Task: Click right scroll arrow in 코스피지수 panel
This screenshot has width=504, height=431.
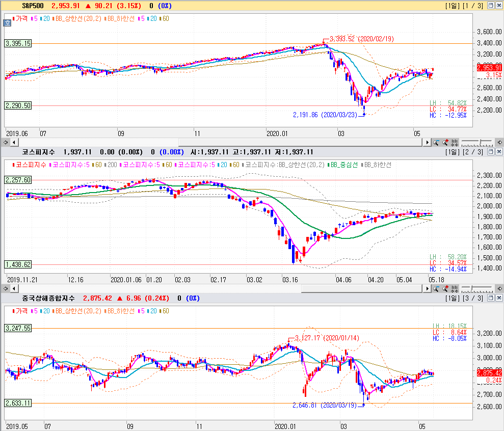Action: tap(427, 288)
